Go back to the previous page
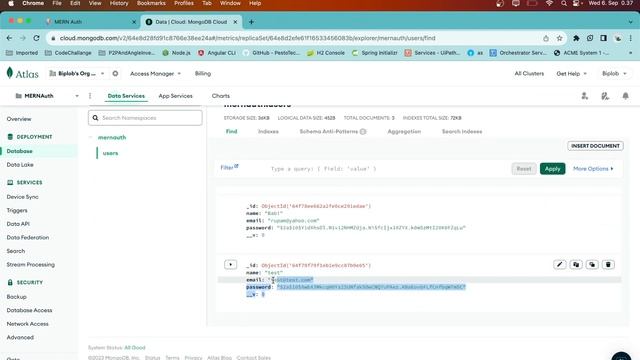Image resolution: width=640 pixels, height=360 pixels. 9,38
